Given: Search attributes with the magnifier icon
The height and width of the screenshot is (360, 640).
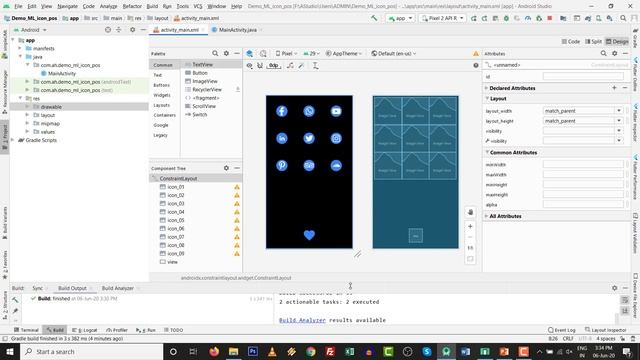Looking at the screenshot, I should (603, 53).
